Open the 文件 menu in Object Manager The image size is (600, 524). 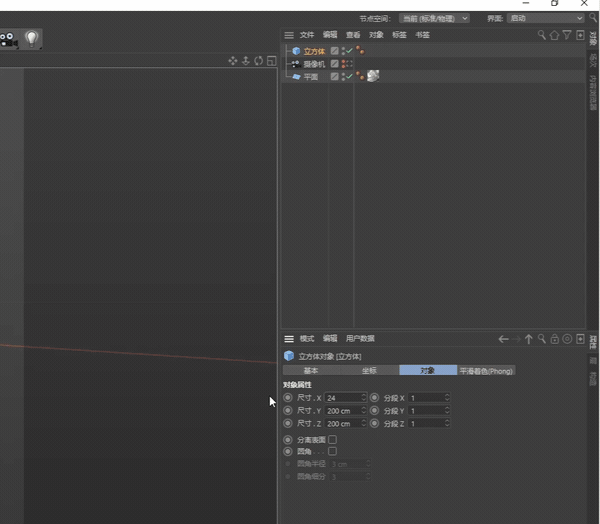(x=307, y=35)
